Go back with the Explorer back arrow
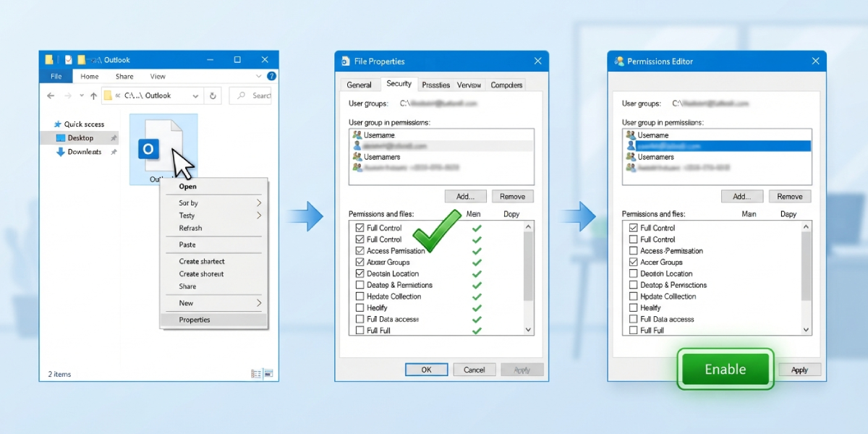The image size is (868, 434). tap(51, 95)
